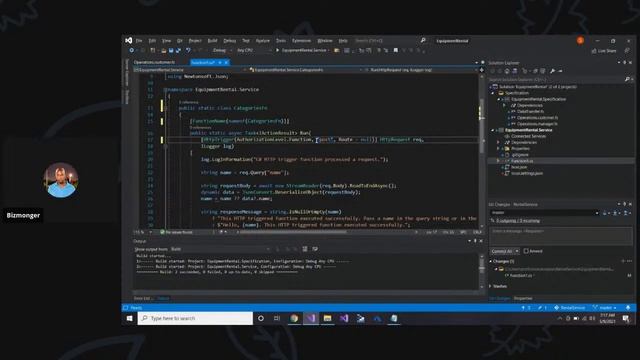Click the notifications bell in status bar
640x360 pixels.
[x=628, y=308]
